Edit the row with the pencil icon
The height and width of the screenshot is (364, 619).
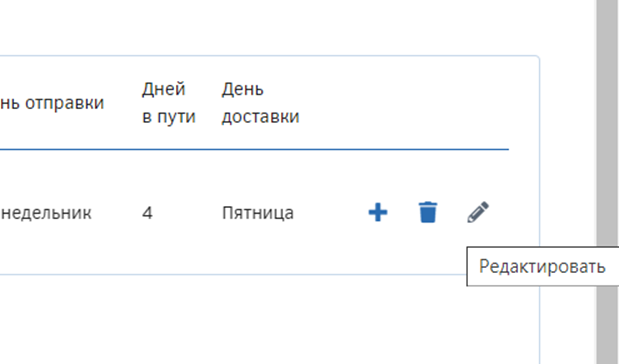coord(478,212)
